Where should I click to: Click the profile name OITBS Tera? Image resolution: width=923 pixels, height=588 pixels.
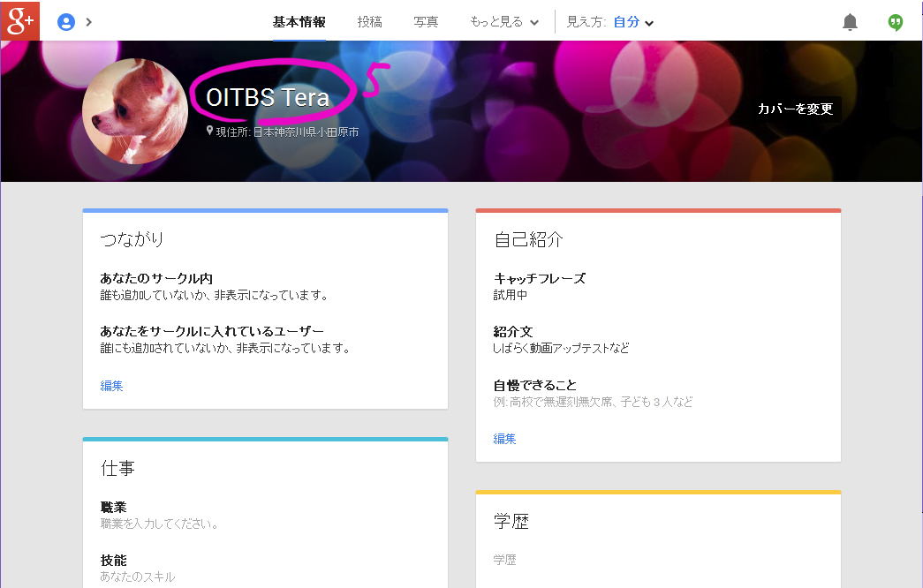point(268,97)
